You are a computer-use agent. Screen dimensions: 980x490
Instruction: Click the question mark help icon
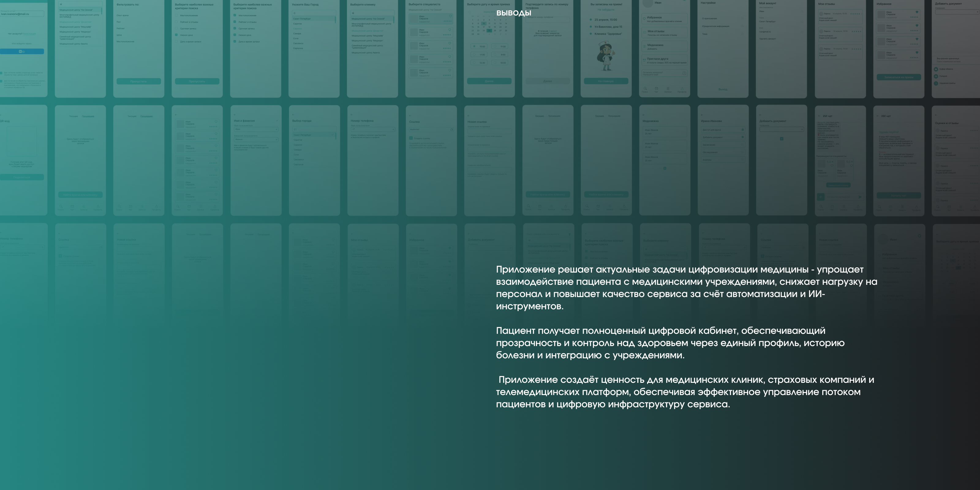coord(684,73)
